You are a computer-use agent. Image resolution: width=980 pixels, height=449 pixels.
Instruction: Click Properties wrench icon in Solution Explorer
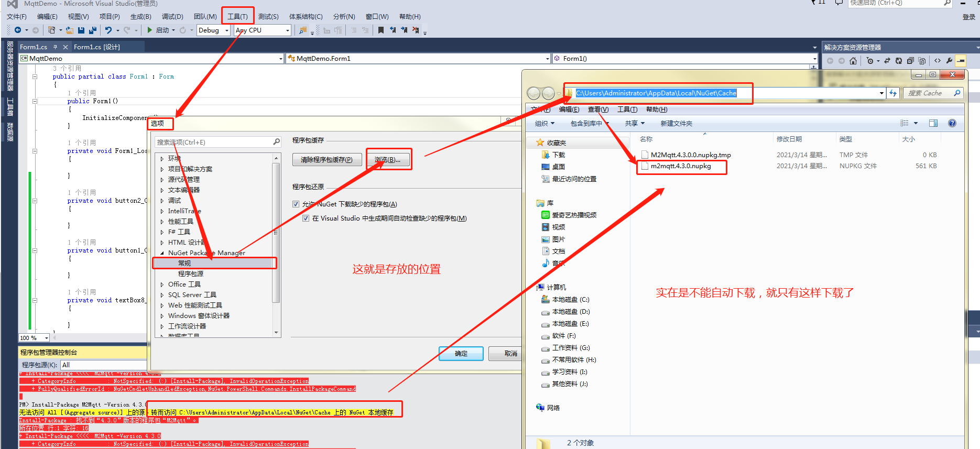[x=949, y=61]
